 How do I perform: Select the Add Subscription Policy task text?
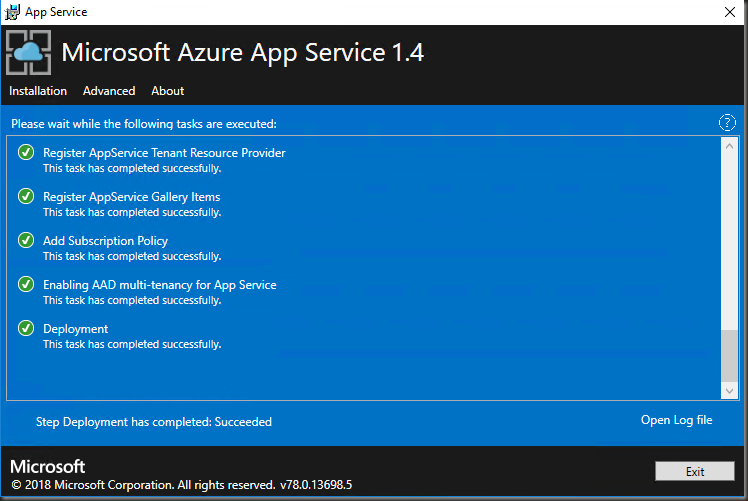point(105,241)
